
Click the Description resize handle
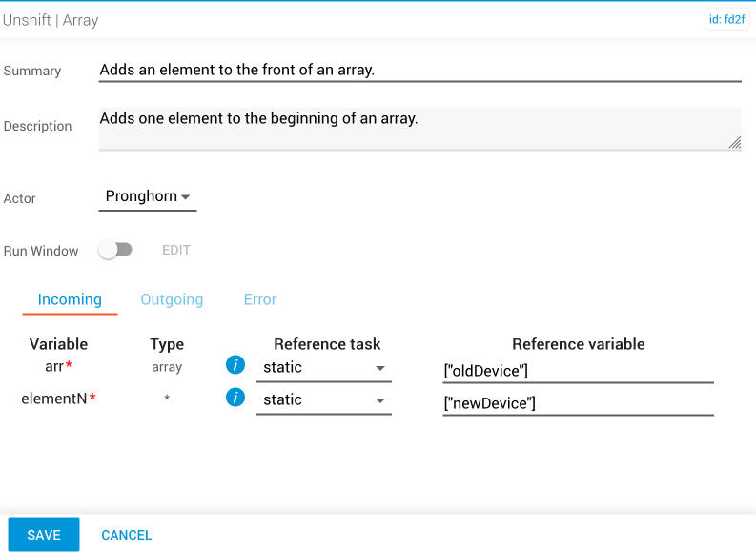pyautogui.click(x=735, y=143)
